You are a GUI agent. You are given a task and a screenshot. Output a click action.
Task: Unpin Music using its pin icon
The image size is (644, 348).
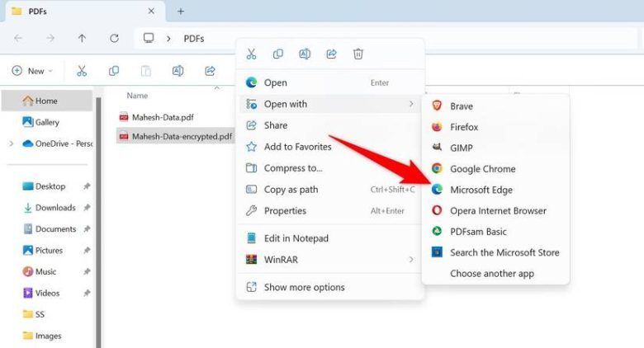[87, 271]
